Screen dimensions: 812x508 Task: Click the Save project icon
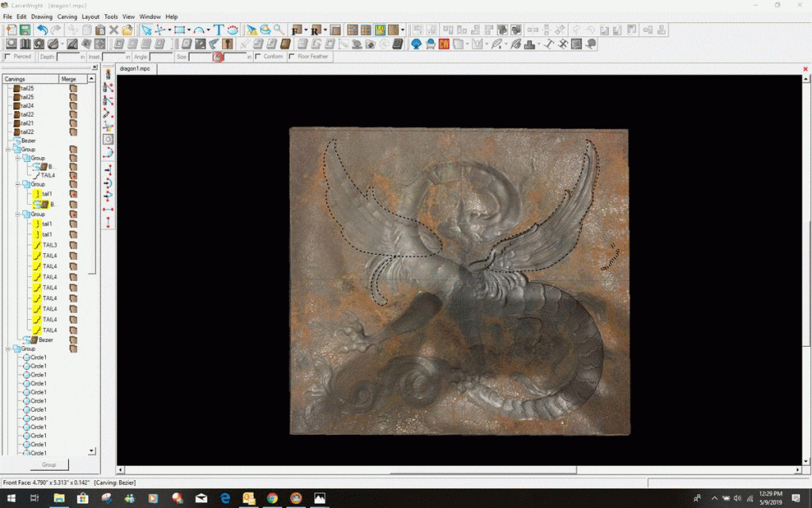coord(25,30)
